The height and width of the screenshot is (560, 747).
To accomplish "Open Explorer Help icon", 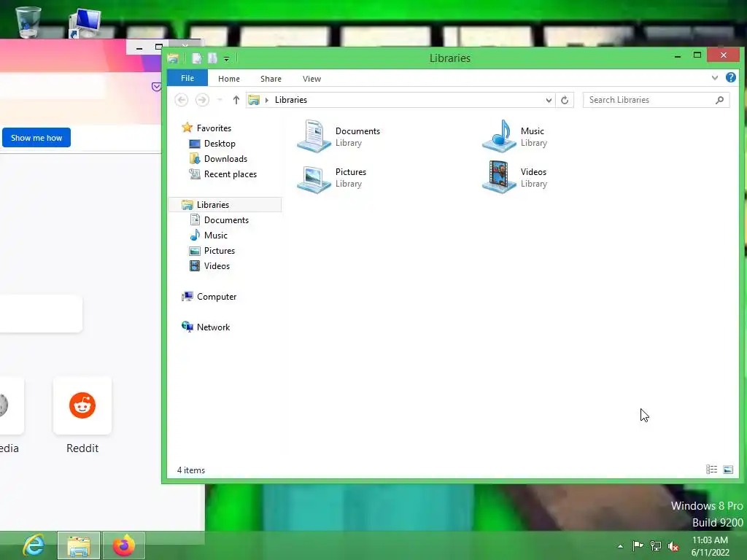I will (731, 77).
